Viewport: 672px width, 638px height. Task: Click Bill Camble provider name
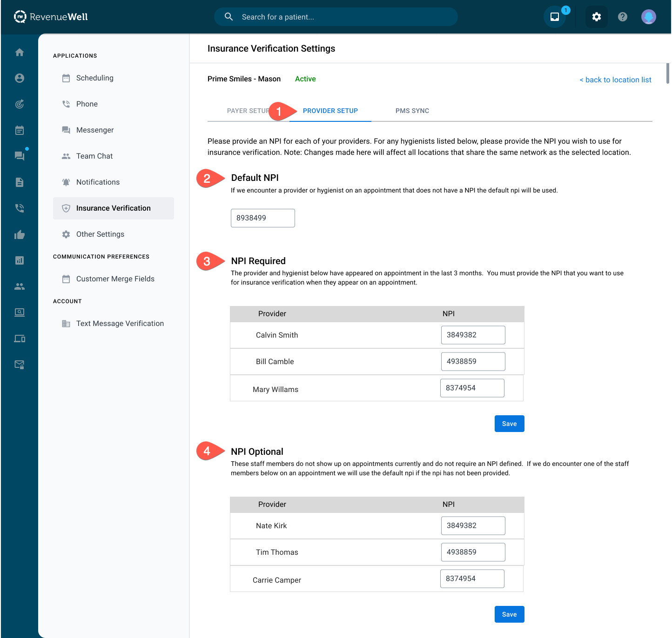coord(275,362)
